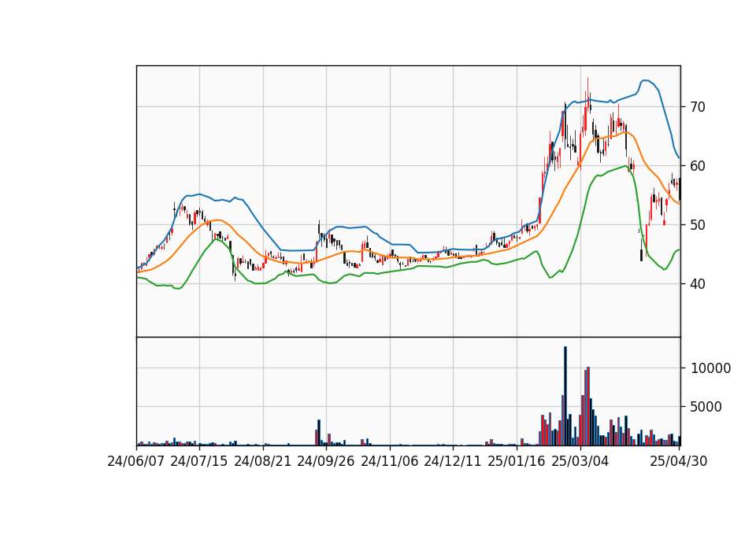Viewport: 756px width, 543px height.
Task: Click the volume axis value 10000
Action: pos(710,368)
